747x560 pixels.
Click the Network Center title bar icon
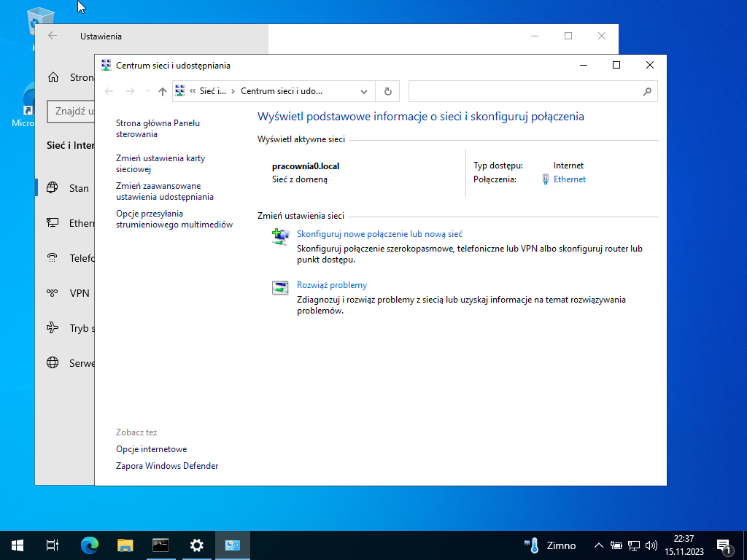[x=107, y=65]
